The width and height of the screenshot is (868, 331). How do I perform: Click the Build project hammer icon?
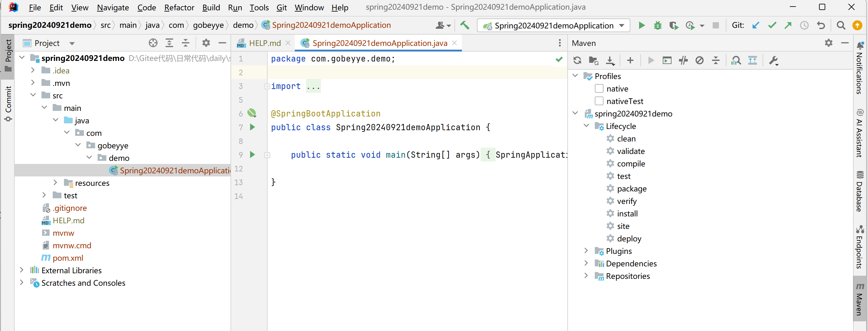[465, 25]
